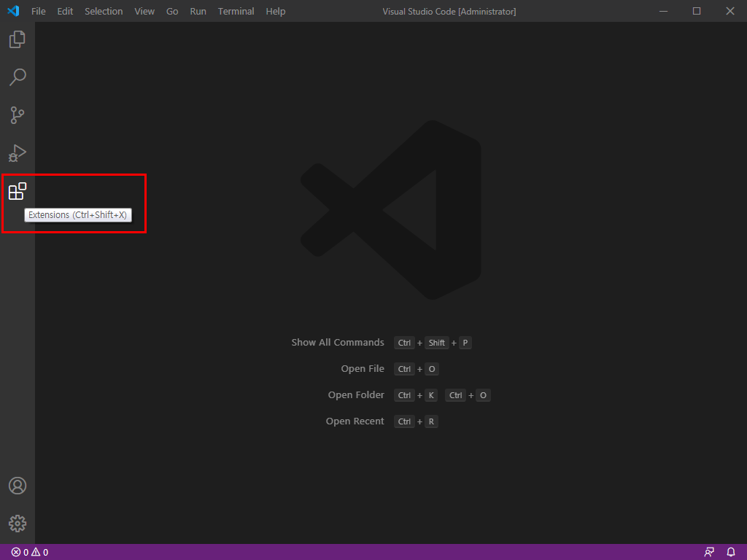
Task: Open the Explorer view in activity bar
Action: pyautogui.click(x=18, y=39)
